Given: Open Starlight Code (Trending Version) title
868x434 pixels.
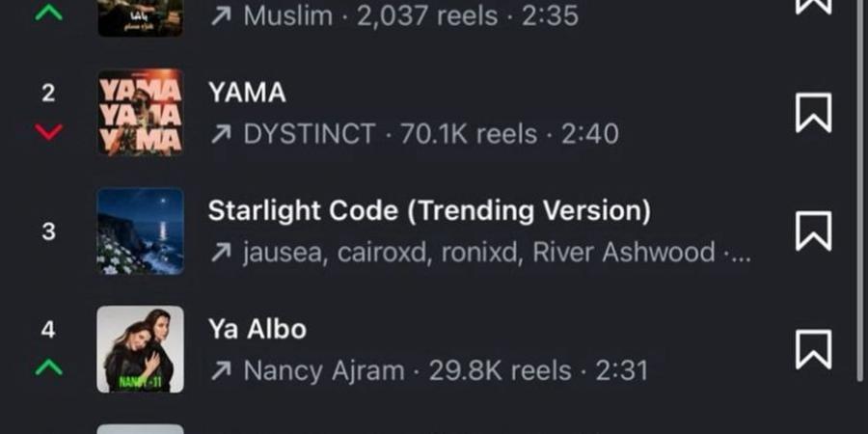Looking at the screenshot, I should point(429,210).
